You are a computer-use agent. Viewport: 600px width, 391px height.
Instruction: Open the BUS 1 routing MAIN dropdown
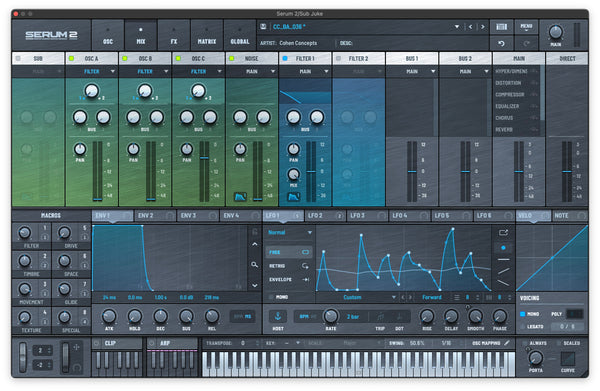[x=412, y=72]
